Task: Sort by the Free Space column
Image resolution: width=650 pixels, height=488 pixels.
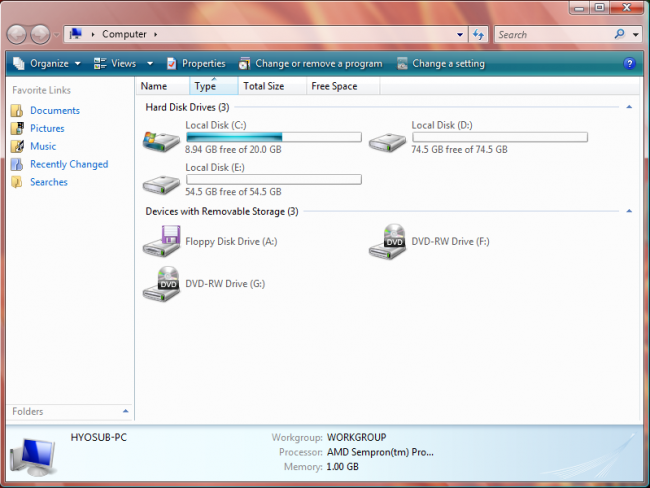Action: pos(334,86)
